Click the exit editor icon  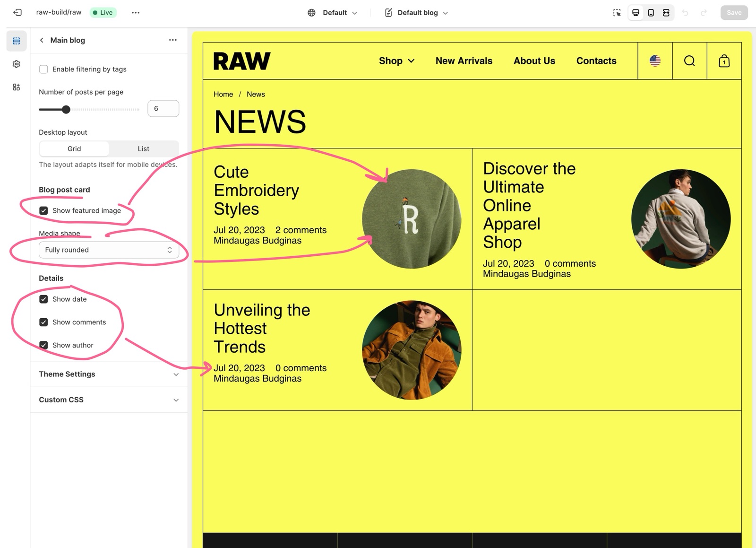(x=17, y=12)
